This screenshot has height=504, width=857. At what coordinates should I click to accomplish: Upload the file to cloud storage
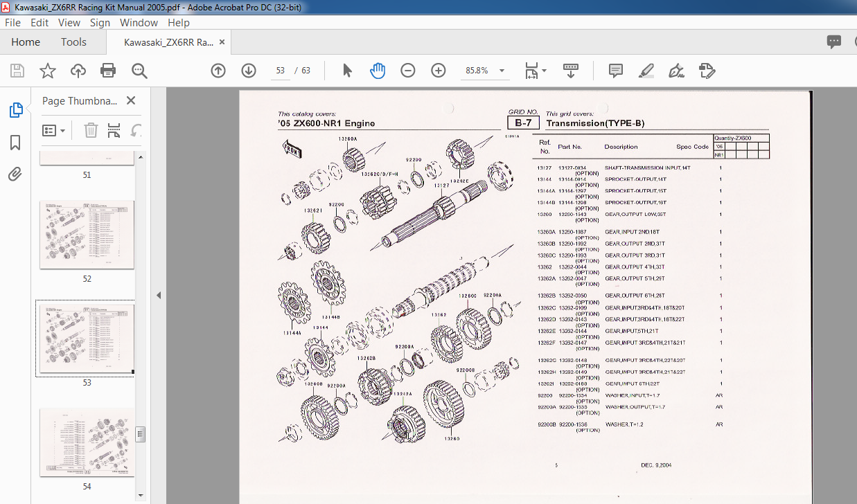[x=78, y=71]
